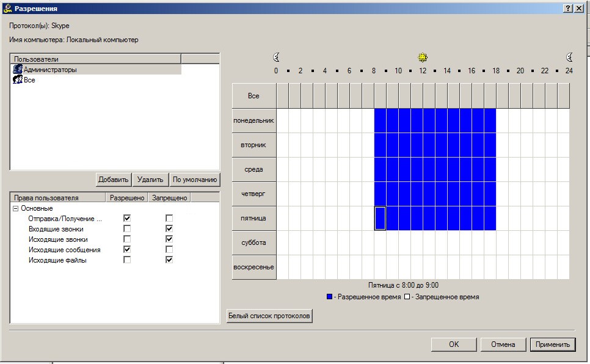Open Белый список протоколов
This screenshot has height=364, width=590.
(x=269, y=316)
